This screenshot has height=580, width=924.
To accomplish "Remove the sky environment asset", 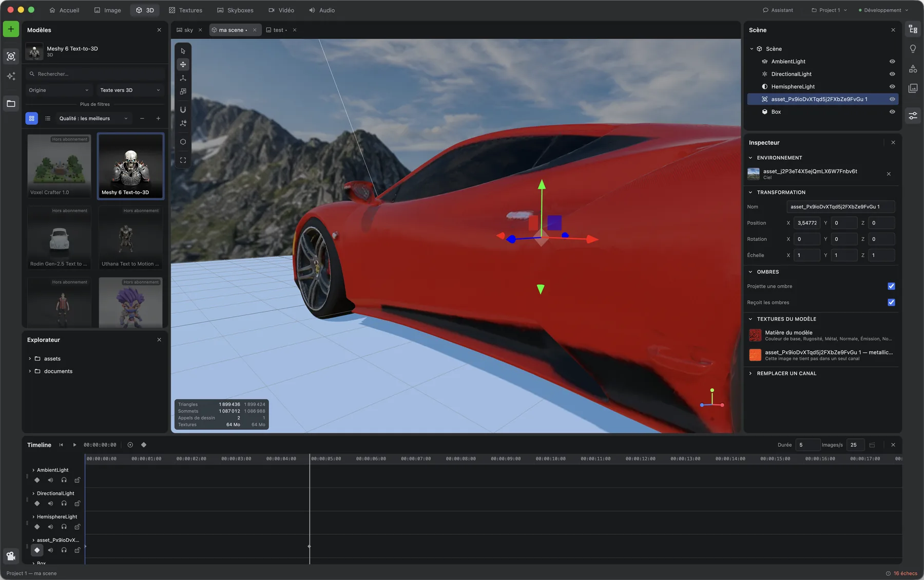I will point(889,174).
